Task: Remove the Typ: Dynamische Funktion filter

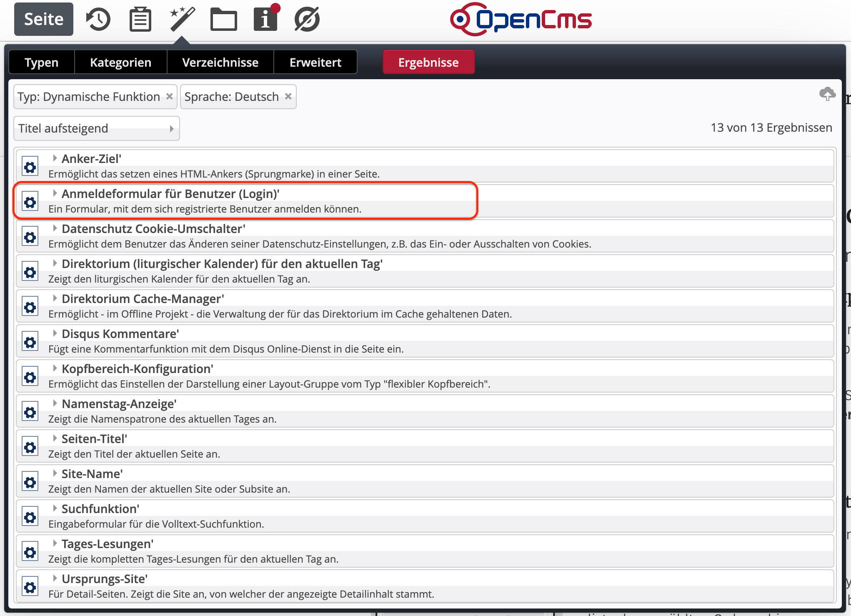Action: pyautogui.click(x=170, y=96)
